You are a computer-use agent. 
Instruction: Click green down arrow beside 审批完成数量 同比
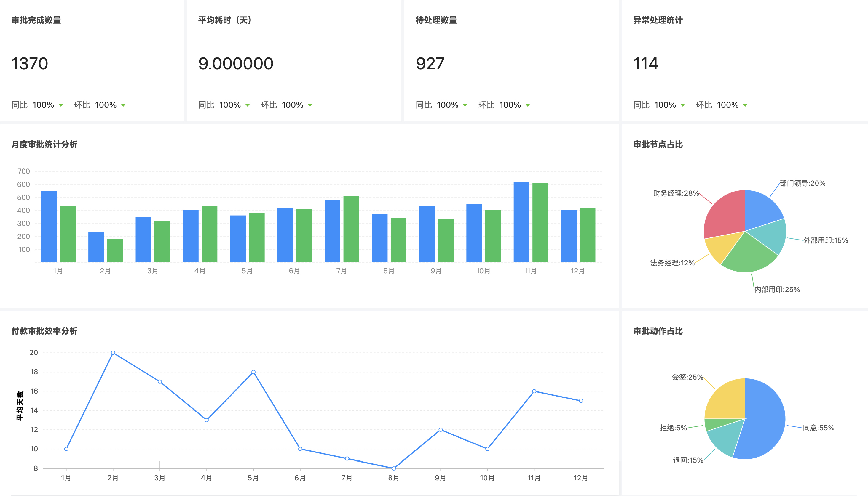pyautogui.click(x=61, y=105)
